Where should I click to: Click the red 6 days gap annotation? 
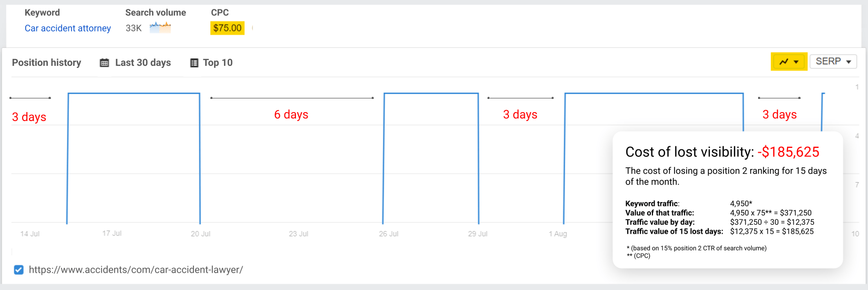[x=291, y=115]
